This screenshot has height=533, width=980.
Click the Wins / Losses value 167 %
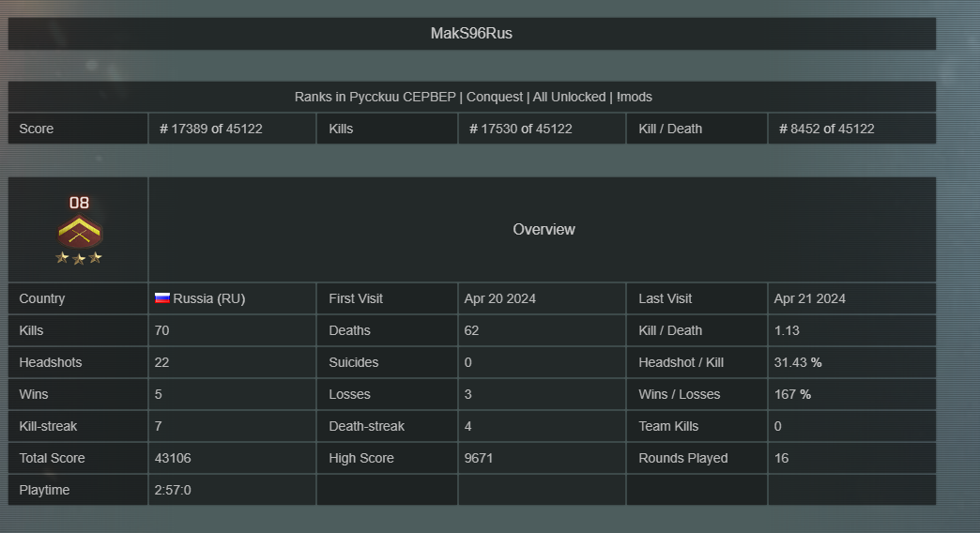[792, 394]
